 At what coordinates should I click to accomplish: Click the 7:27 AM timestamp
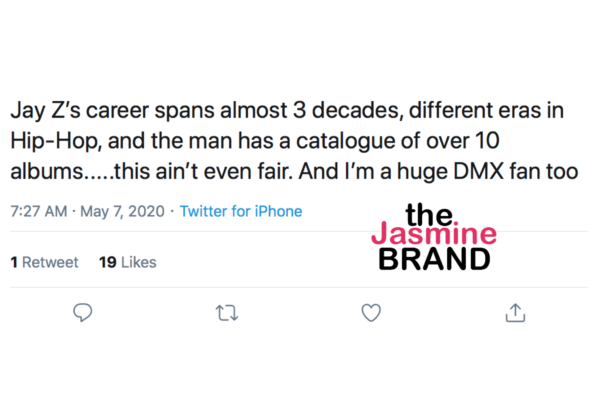(39, 211)
